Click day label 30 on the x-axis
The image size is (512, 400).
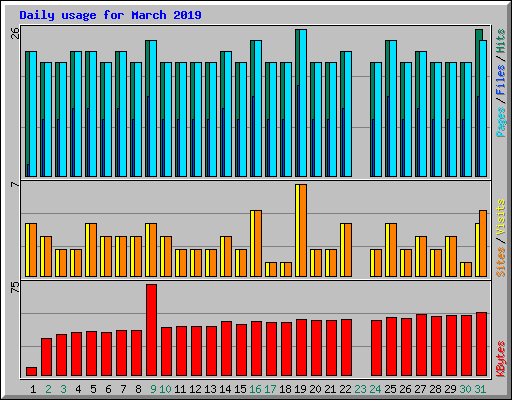[x=465, y=389]
